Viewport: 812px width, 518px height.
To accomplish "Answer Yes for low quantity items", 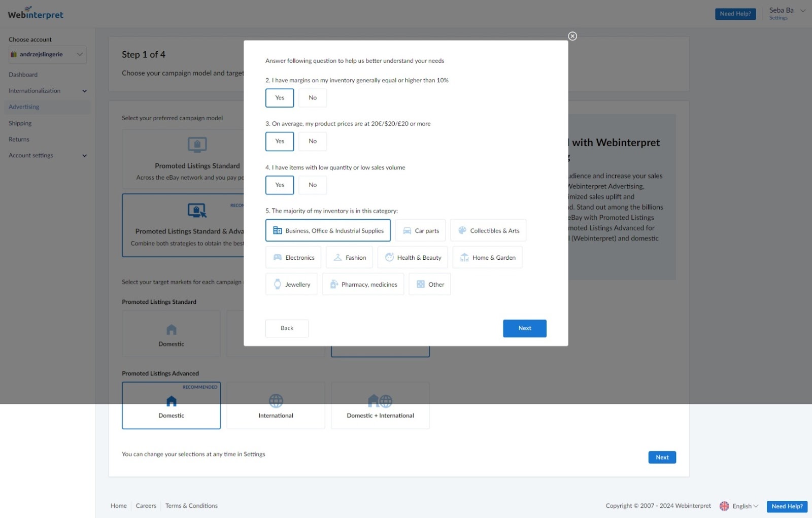I will 279,185.
